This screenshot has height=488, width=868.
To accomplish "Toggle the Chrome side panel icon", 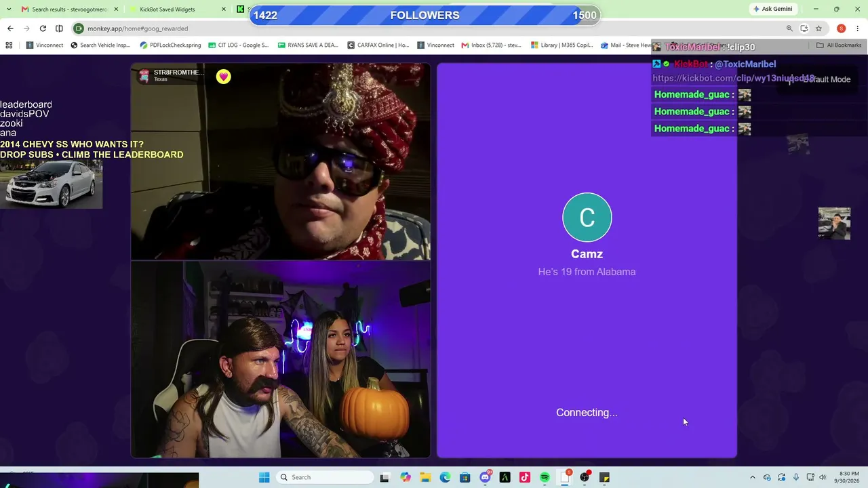I will point(59,28).
